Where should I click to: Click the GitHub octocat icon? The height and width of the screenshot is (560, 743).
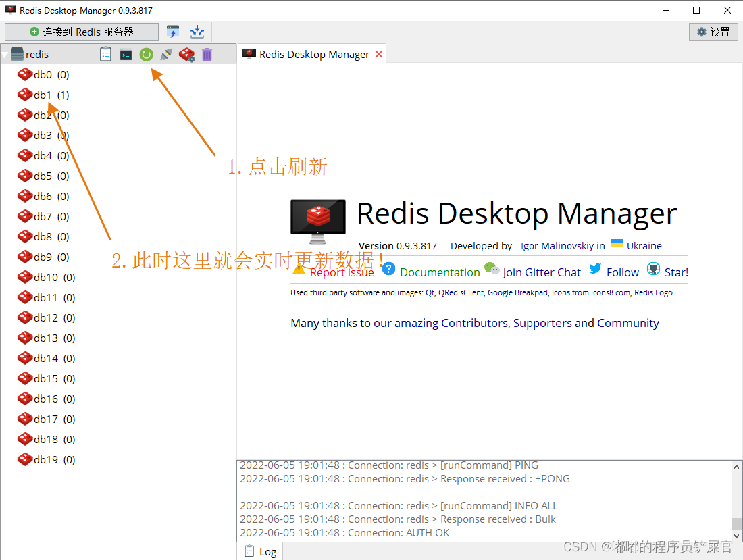tap(653, 269)
